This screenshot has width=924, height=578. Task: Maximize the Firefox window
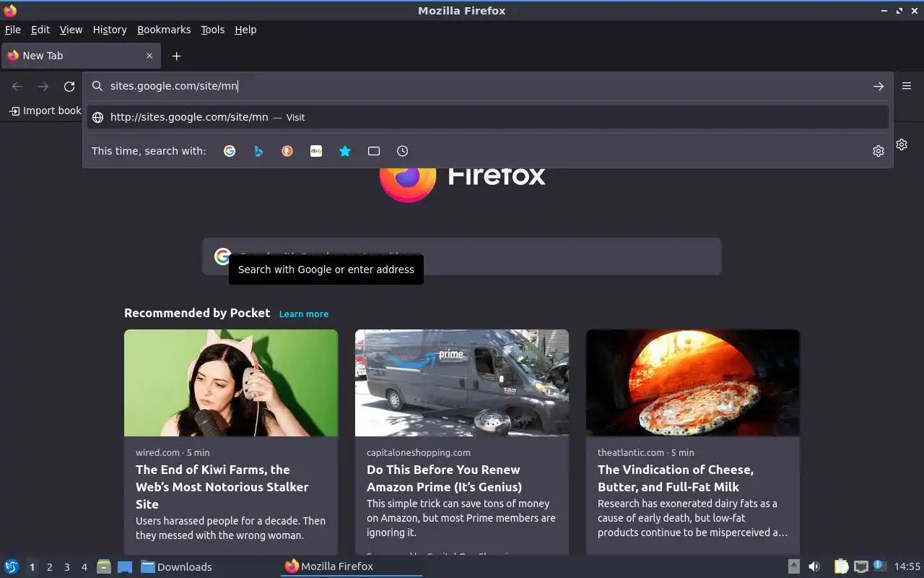pos(899,11)
